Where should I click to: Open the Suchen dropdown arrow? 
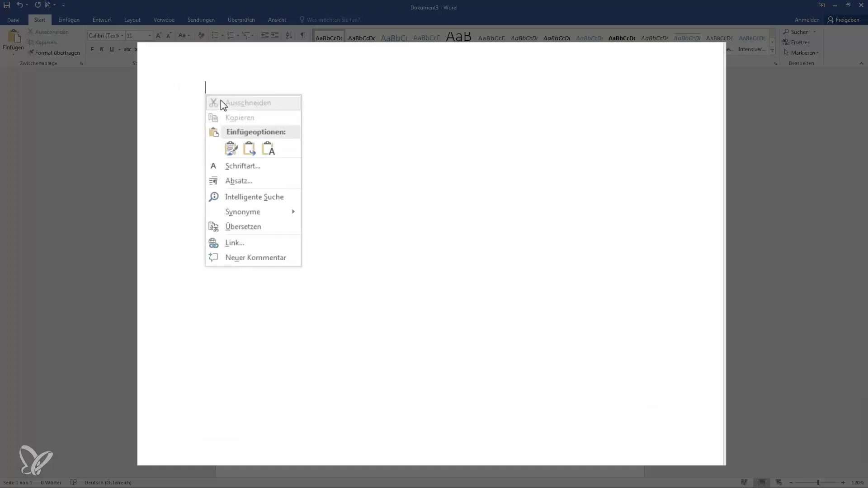(x=814, y=32)
